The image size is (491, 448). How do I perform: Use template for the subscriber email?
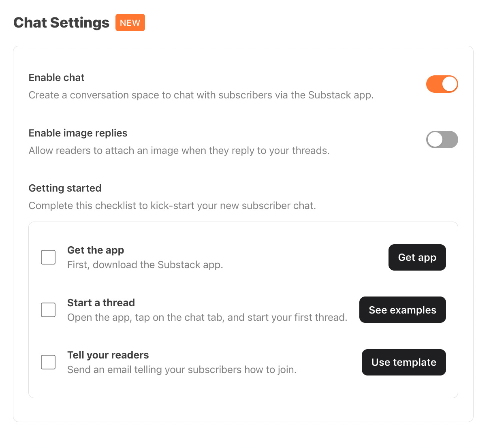(x=403, y=362)
